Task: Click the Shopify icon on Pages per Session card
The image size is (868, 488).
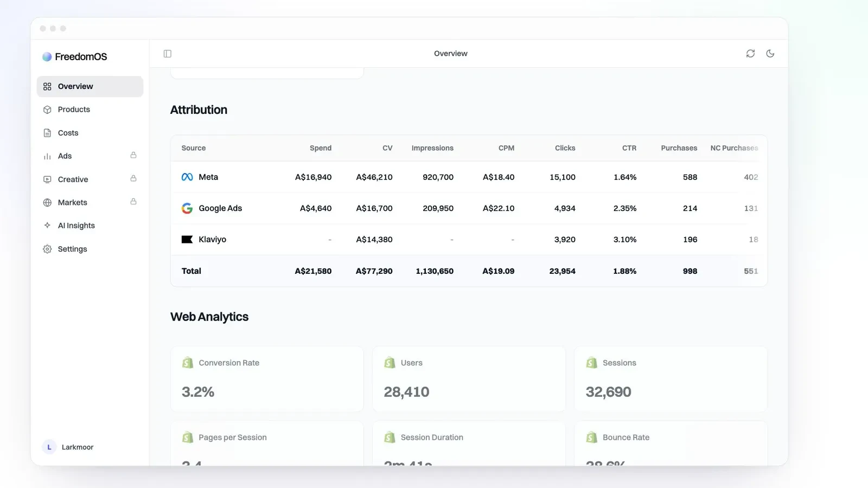Action: pos(188,437)
